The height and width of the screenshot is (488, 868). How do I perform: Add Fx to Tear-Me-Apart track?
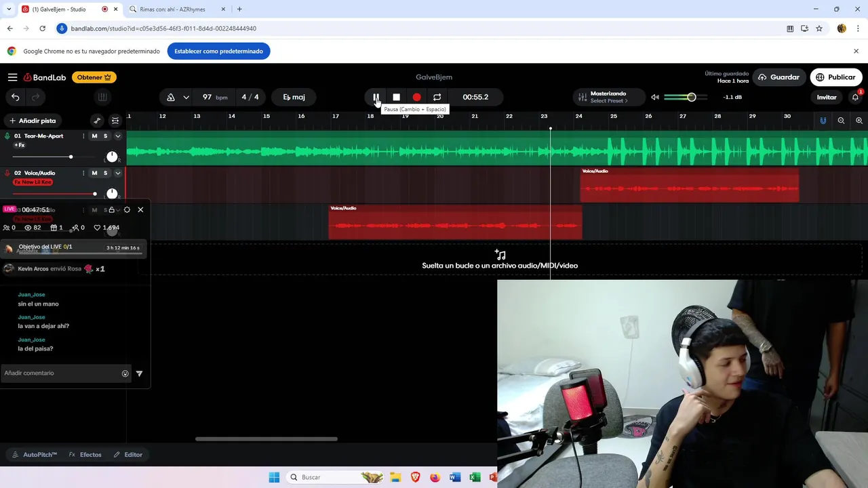coord(19,145)
